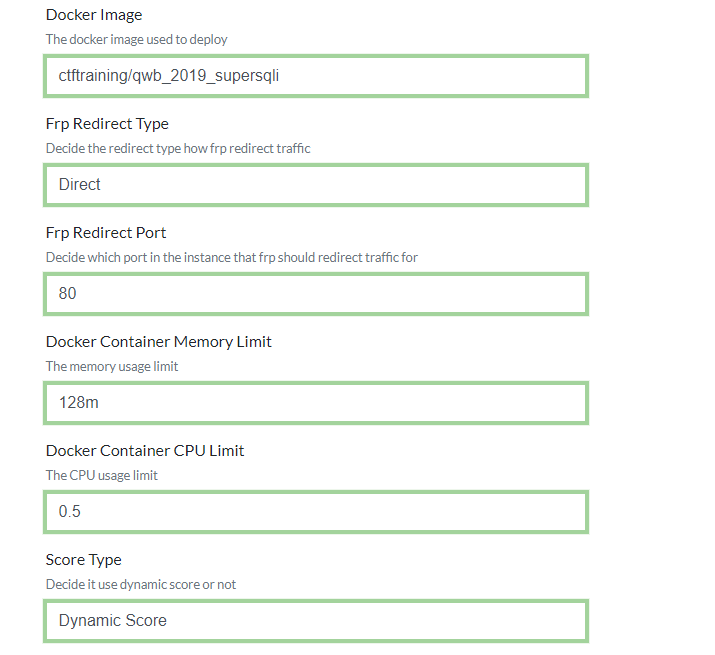Click the "Docker Container Memory Limit" label
This screenshot has width=715, height=655.
159,342
